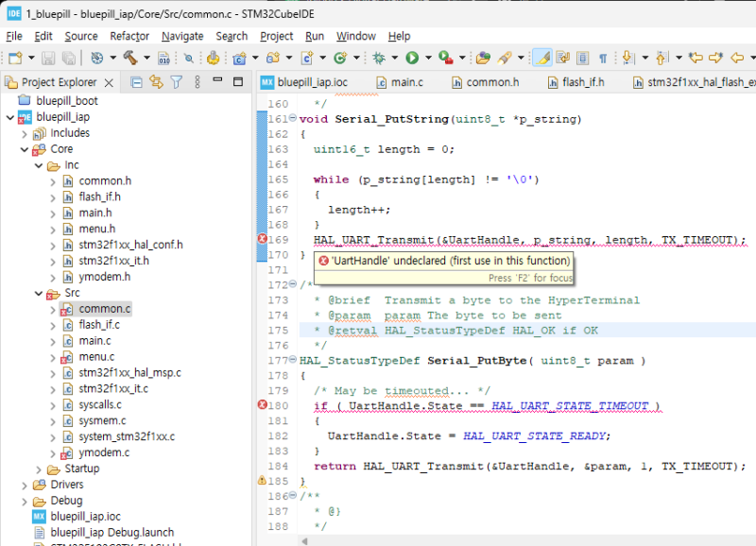Click the Save All toolbar icon
Image resolution: width=756 pixels, height=546 pixels.
(68, 57)
